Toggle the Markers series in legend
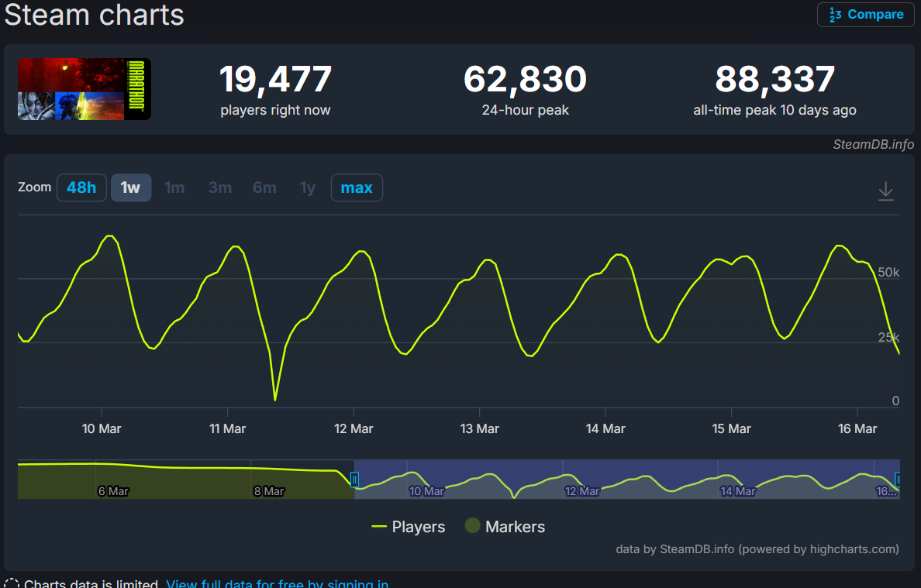Viewport: 921px width, 588px height. coord(505,527)
